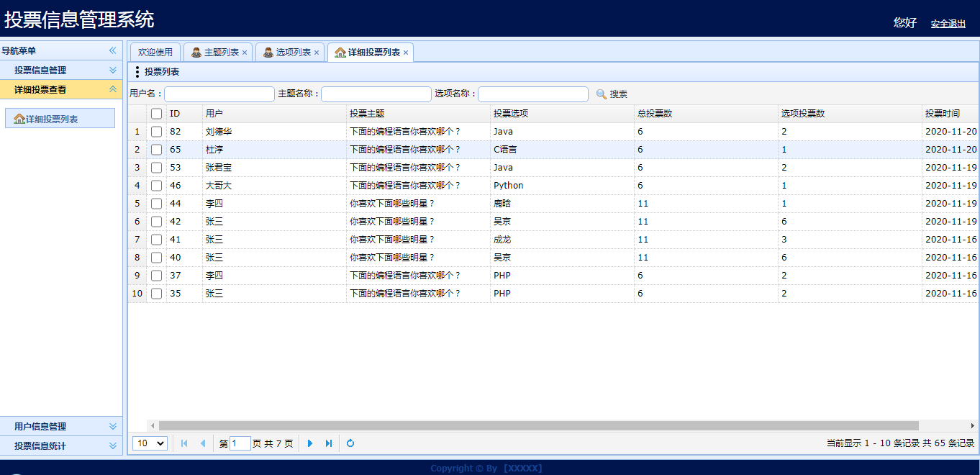Viewport: 980px width, 475px height.
Task: Go to the first page arrow
Action: coord(184,443)
